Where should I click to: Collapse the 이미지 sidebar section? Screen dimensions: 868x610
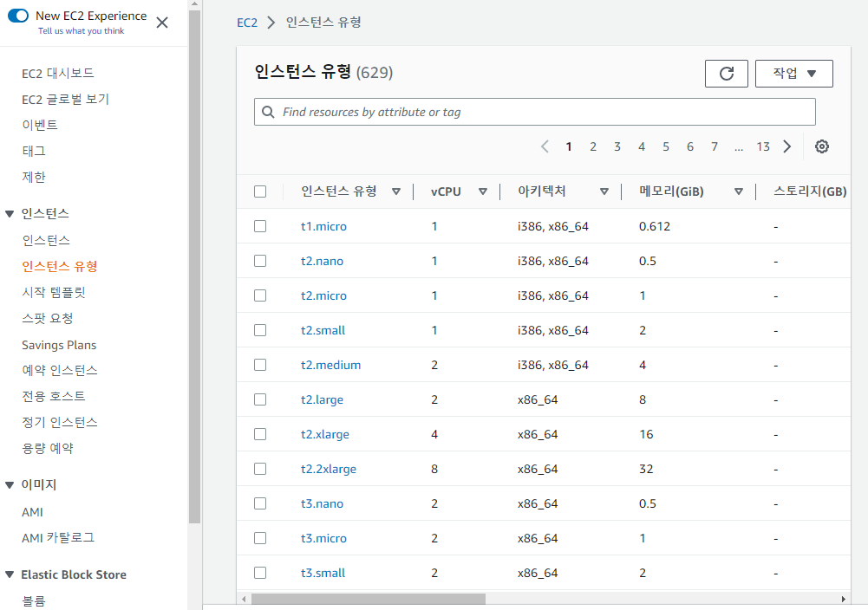(10, 485)
